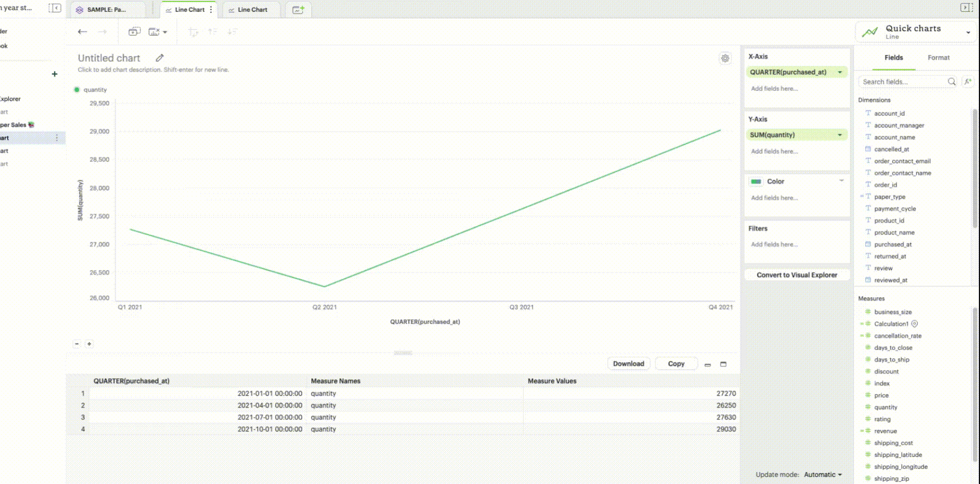This screenshot has height=484, width=980.
Task: Click the undo back arrow in the toolbar
Action: [82, 31]
